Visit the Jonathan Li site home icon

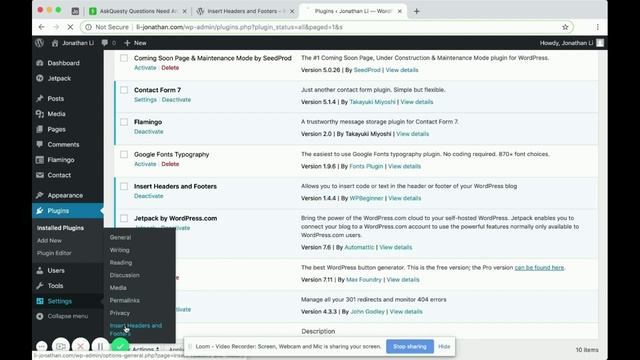pyautogui.click(x=55, y=43)
